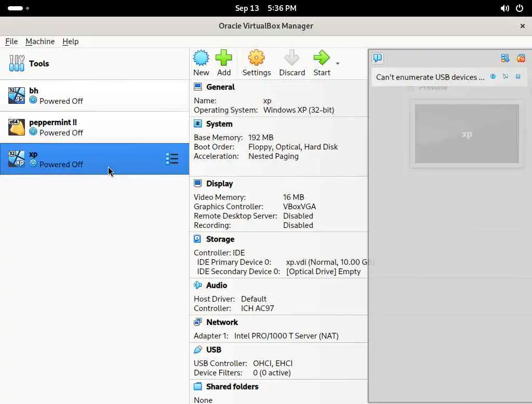Click the xp VM Windows XP icon
Screen dimensions: 532x404
click(17, 159)
